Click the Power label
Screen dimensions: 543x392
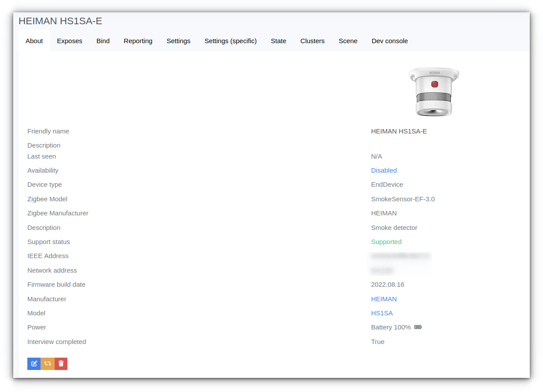(37, 327)
